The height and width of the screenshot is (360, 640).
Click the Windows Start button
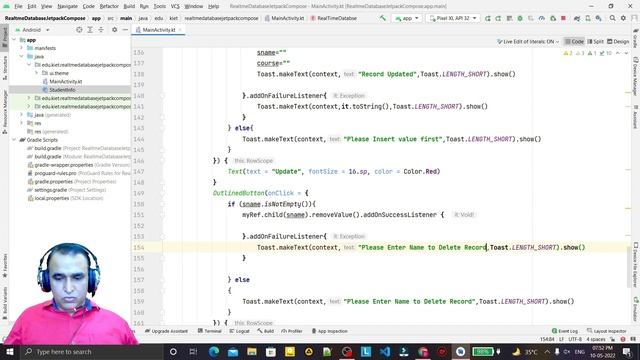9,351
